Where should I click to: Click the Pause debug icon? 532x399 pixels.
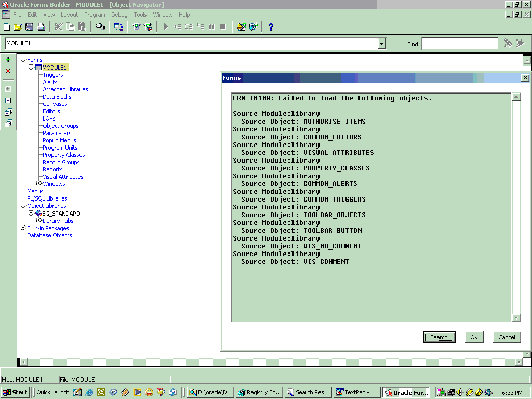pos(212,27)
